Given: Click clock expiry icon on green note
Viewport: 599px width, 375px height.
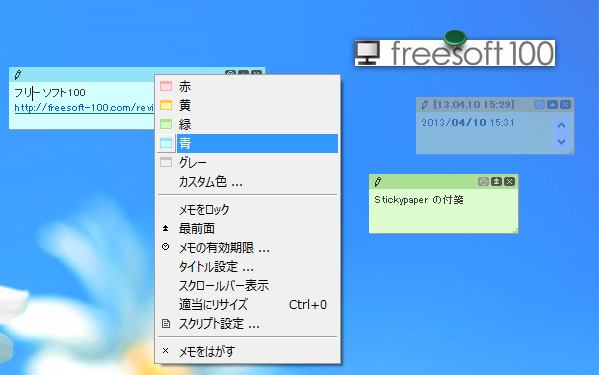Looking at the screenshot, I should (x=483, y=181).
